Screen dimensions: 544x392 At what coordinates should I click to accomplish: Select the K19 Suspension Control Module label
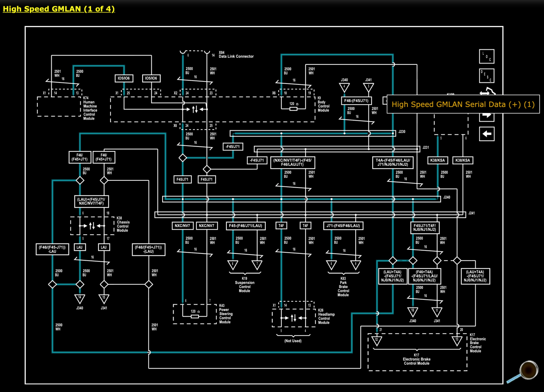pos(245,285)
